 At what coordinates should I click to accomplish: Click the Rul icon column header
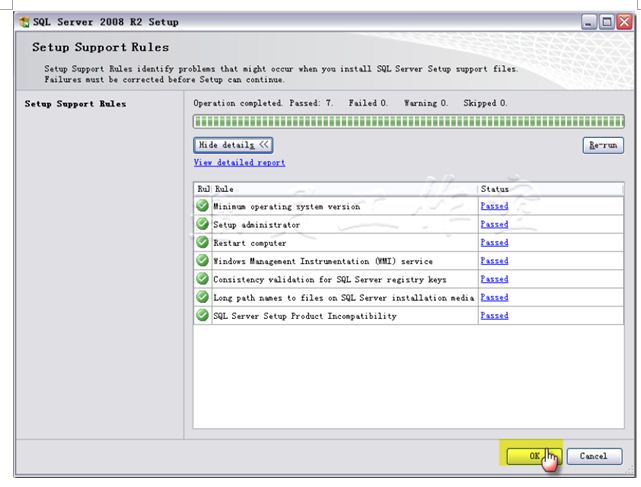[x=203, y=189]
